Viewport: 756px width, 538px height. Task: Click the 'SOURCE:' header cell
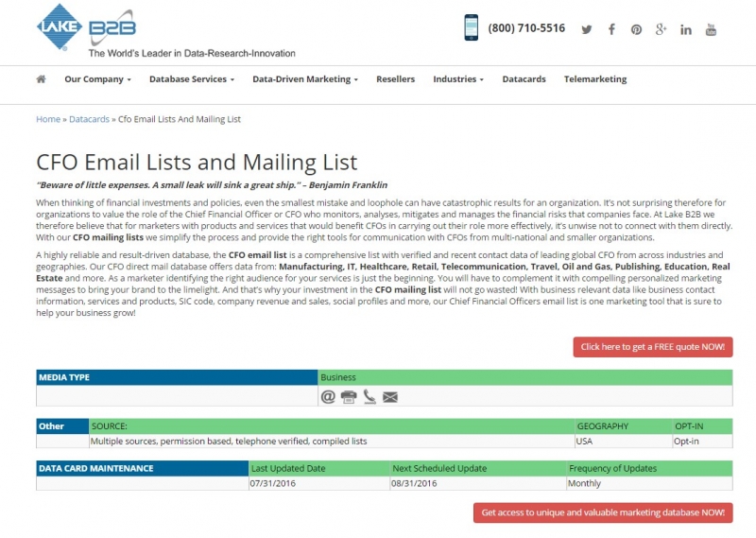(332, 426)
